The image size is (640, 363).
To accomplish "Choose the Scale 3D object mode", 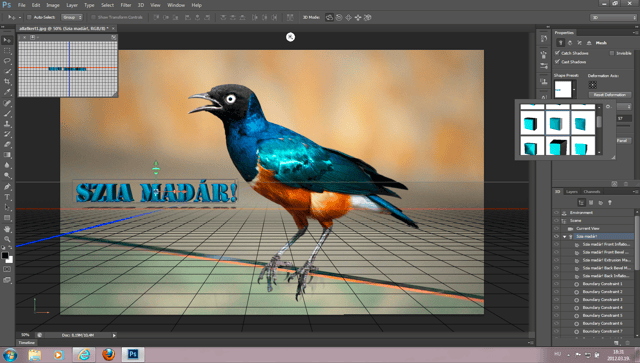I will click(x=367, y=18).
